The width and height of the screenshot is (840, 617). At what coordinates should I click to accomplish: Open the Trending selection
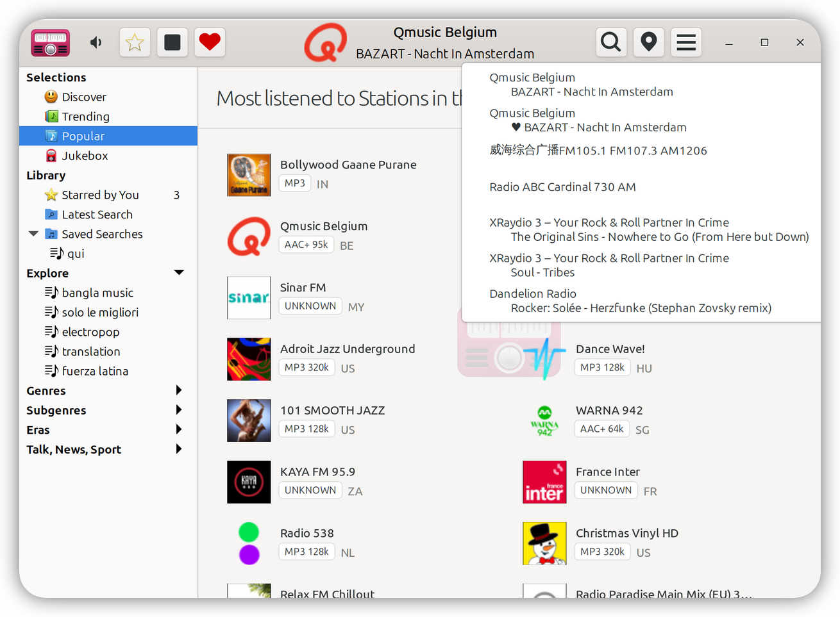[x=85, y=117]
